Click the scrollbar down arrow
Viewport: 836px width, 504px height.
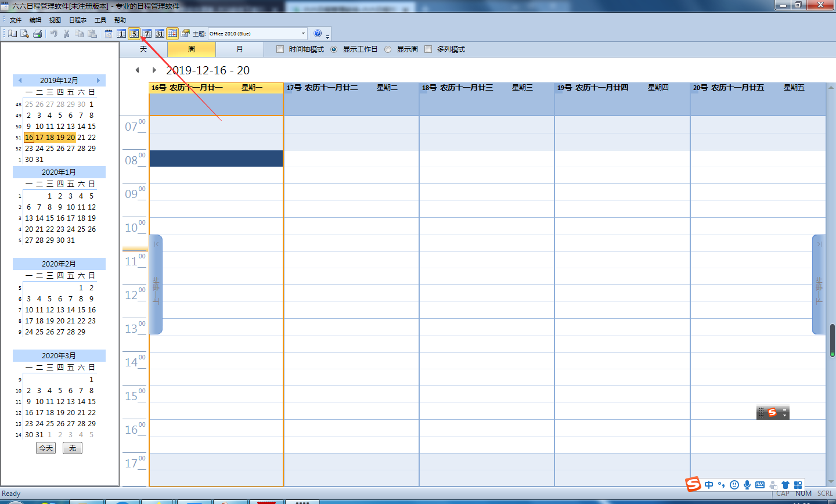(832, 482)
